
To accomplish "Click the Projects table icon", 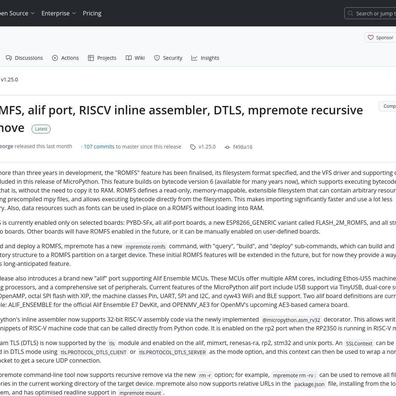I will (91, 58).
